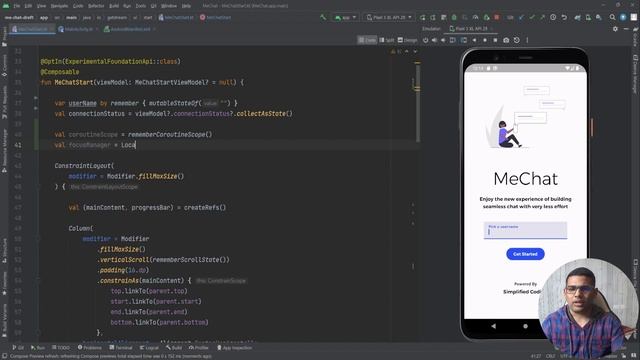This screenshot has height=360, width=640.
Task: Click the emulator snapshots clock icon
Action: pyautogui.click(x=517, y=40)
